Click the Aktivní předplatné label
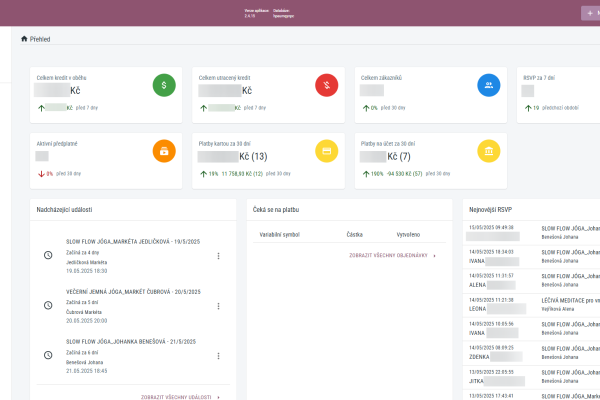The height and width of the screenshot is (400, 600). click(x=57, y=144)
